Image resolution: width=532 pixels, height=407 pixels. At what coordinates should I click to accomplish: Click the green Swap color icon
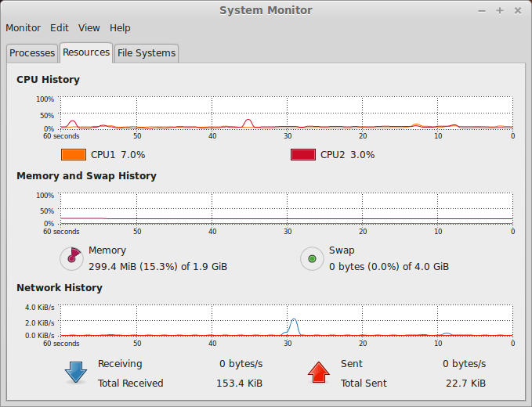click(312, 258)
